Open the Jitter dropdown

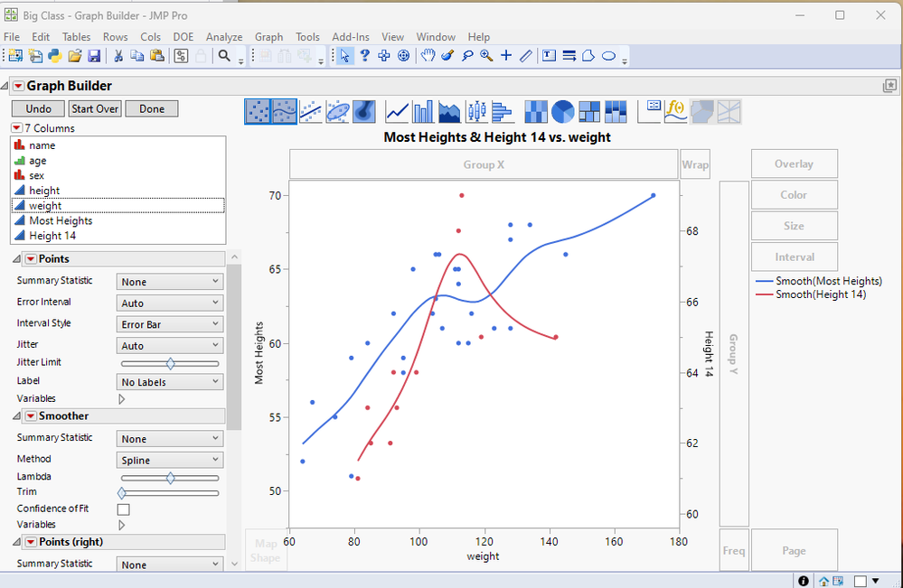pyautogui.click(x=170, y=345)
